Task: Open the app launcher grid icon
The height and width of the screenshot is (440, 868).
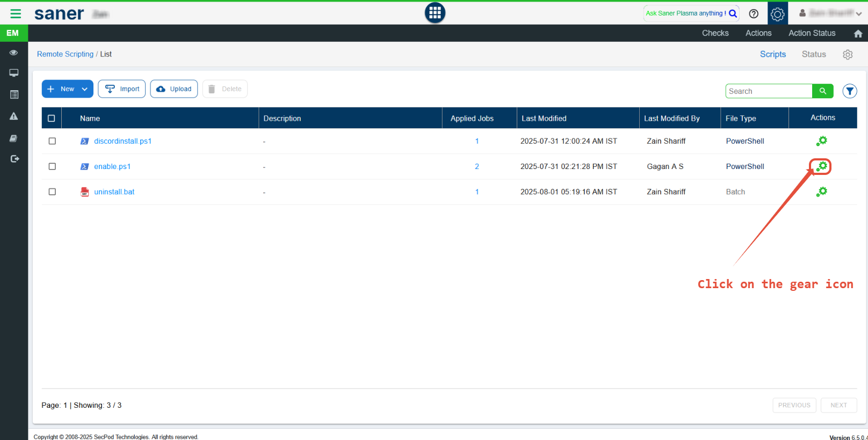Action: pyautogui.click(x=435, y=13)
